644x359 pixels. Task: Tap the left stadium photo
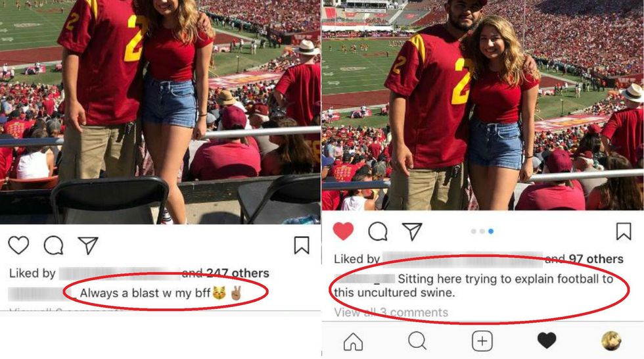[x=160, y=112]
